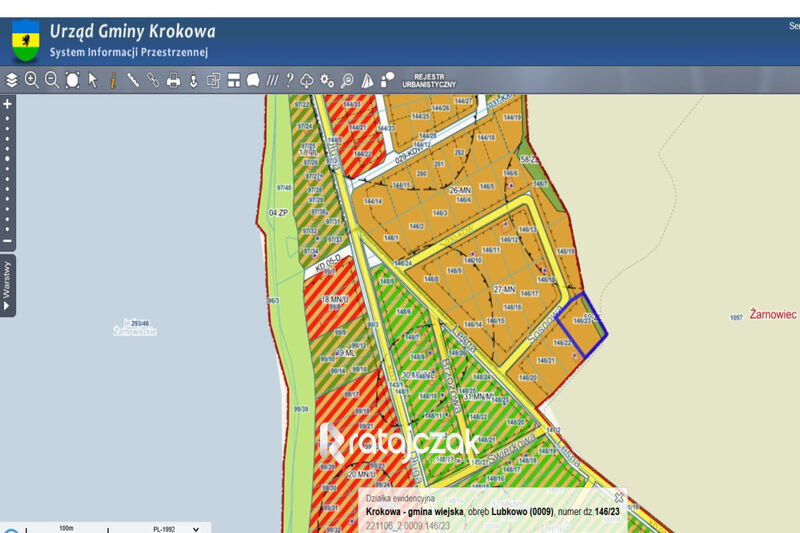Viewport: 800px width, 533px height.
Task: Open the settings gears icon
Action: click(x=327, y=80)
